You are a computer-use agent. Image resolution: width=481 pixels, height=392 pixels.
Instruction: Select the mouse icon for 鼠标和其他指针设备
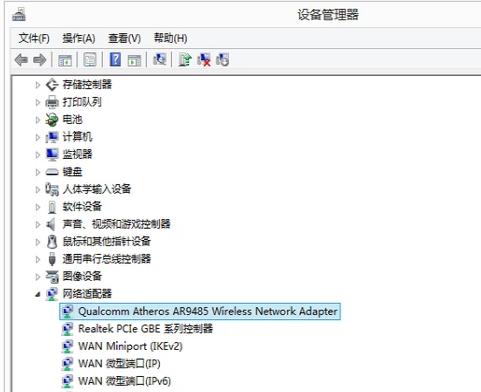click(x=52, y=242)
